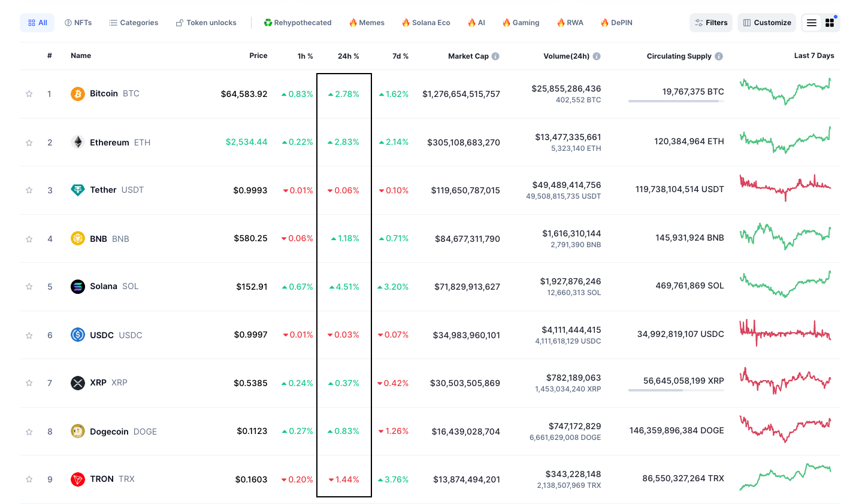The width and height of the screenshot is (859, 504).
Task: Open Circulating Supply info icon
Action: (719, 56)
